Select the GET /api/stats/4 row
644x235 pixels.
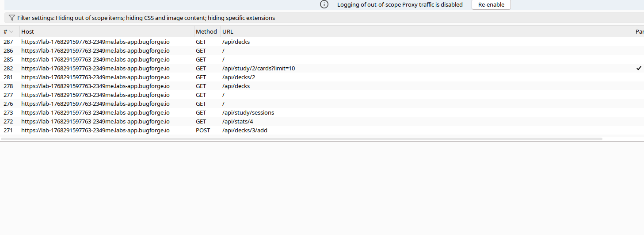click(x=237, y=122)
